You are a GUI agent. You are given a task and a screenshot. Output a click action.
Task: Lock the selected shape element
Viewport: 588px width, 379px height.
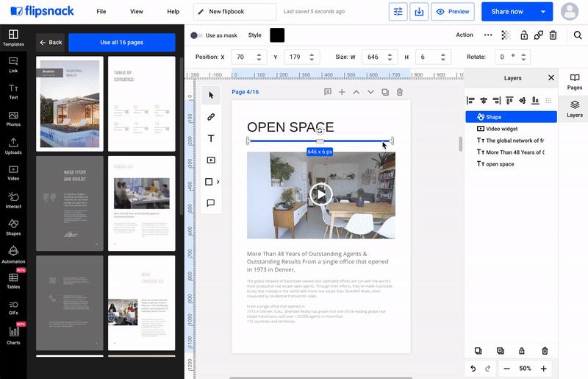(524, 35)
